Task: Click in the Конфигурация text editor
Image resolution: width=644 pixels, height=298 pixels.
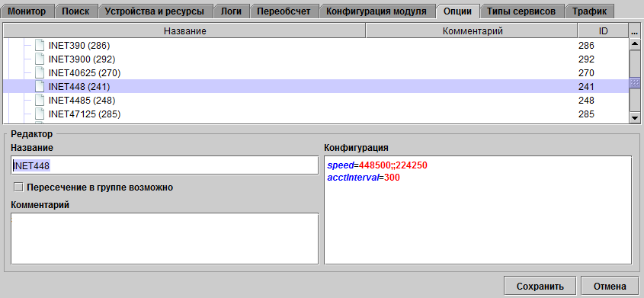Action: [x=478, y=210]
